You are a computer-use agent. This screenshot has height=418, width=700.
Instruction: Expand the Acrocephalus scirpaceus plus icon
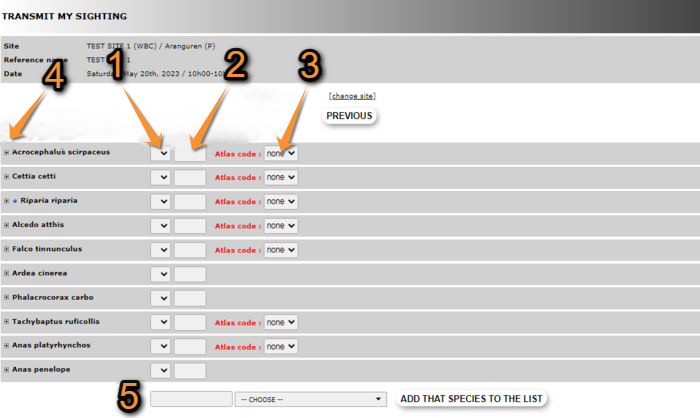point(6,153)
